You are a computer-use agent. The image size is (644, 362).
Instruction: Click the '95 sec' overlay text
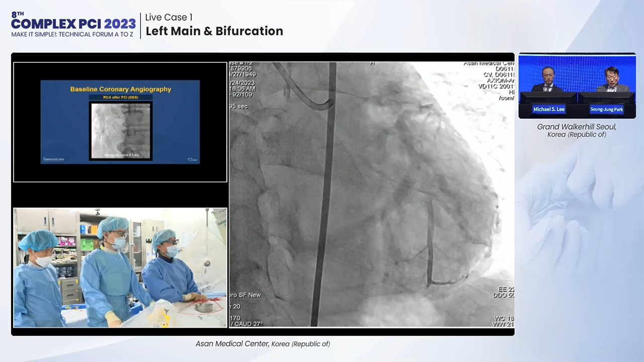click(239, 106)
